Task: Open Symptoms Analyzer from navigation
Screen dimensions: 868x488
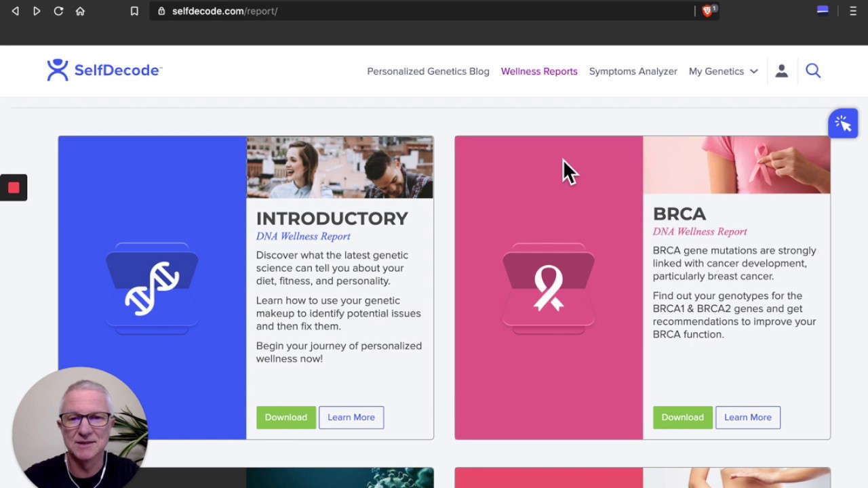Action: 633,71
